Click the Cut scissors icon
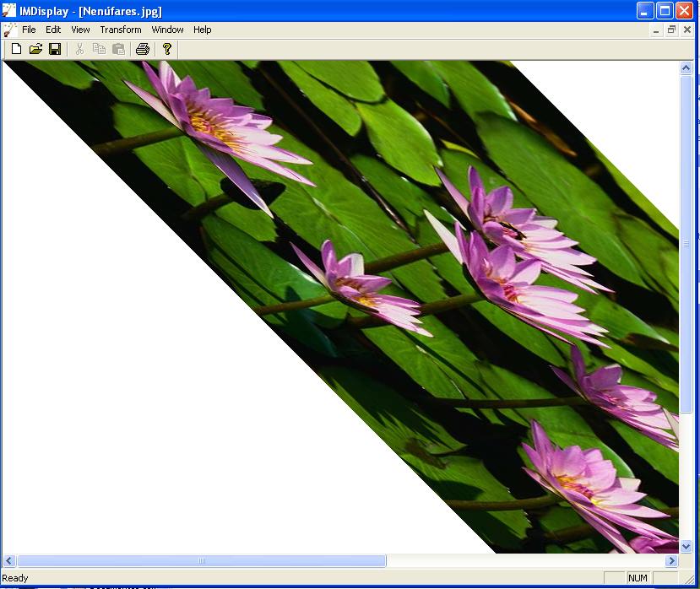700x589 pixels. click(x=79, y=49)
